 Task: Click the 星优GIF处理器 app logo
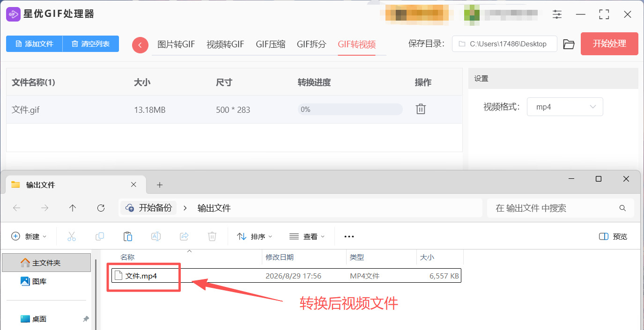pyautogui.click(x=13, y=14)
